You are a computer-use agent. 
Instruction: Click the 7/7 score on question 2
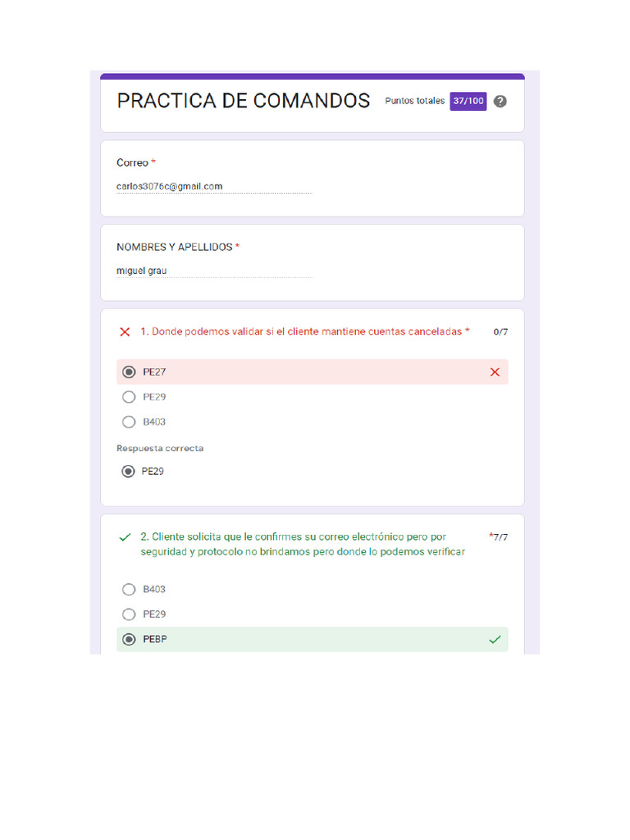(x=500, y=537)
